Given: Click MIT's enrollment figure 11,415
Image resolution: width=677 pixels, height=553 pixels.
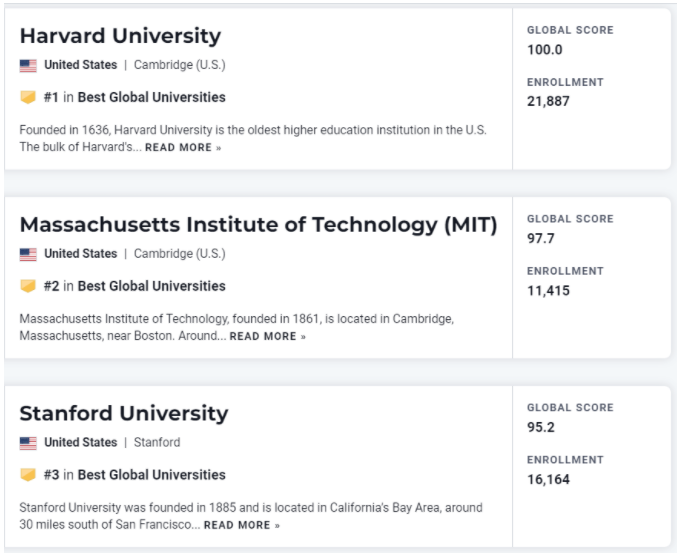Looking at the screenshot, I should (549, 290).
